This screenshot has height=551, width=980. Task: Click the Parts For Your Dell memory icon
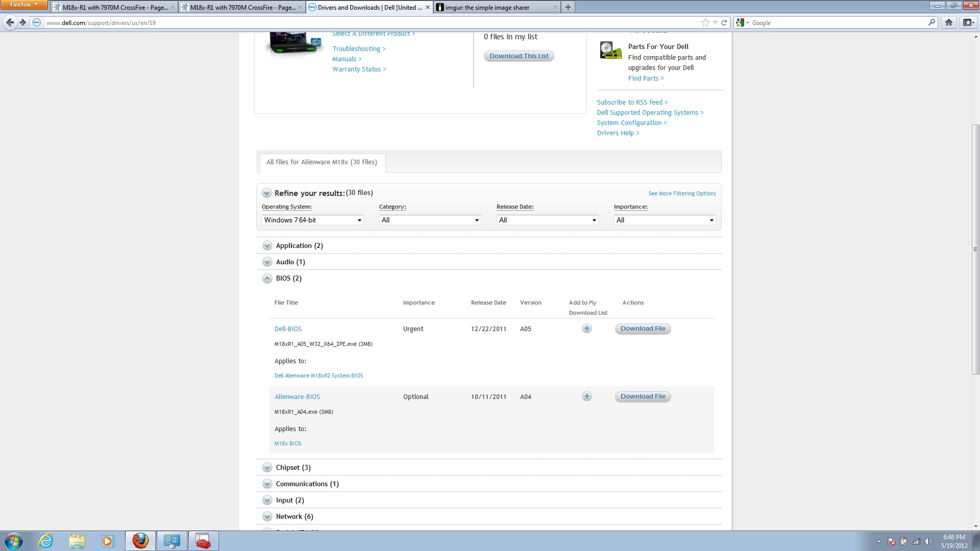pyautogui.click(x=610, y=51)
